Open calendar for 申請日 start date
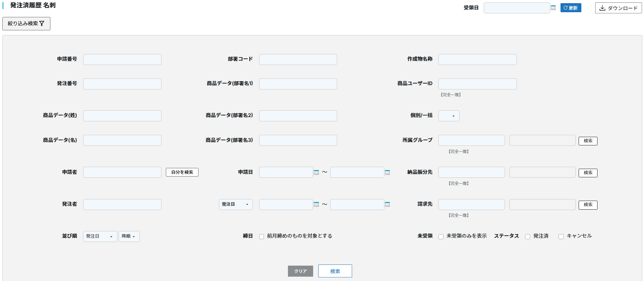This screenshot has width=644, height=281. tap(316, 172)
